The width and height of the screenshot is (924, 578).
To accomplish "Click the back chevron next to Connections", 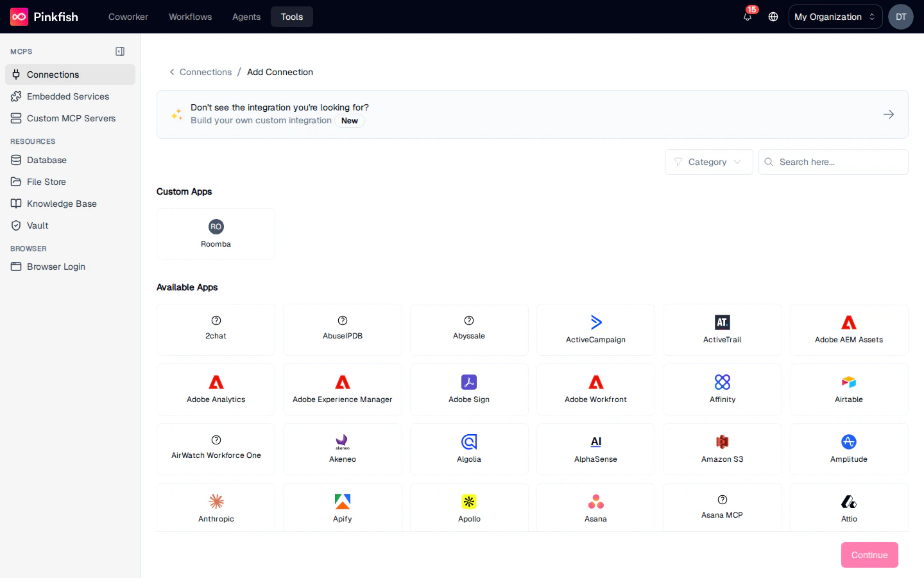I will point(171,72).
